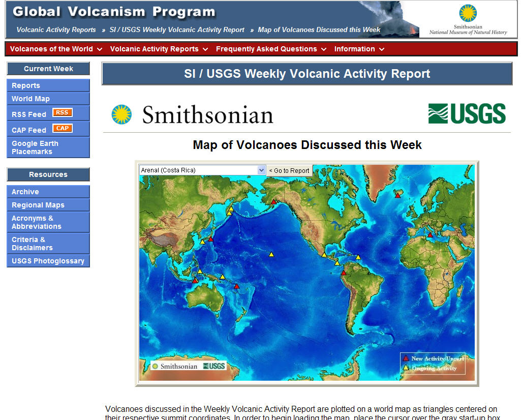Click the Resources sidebar heading
This screenshot has height=420, width=522.
48,174
